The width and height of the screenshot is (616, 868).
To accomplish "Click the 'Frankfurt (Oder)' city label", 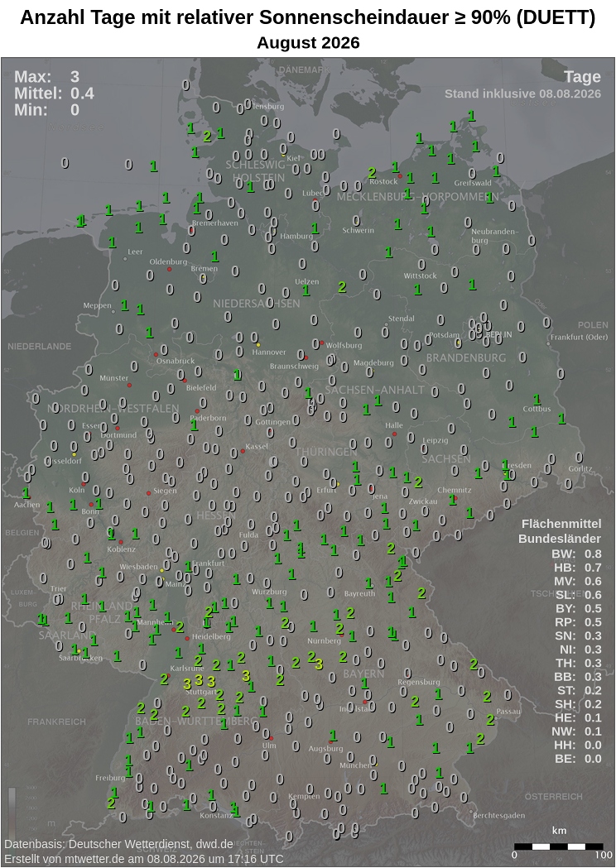I will click(x=579, y=337).
